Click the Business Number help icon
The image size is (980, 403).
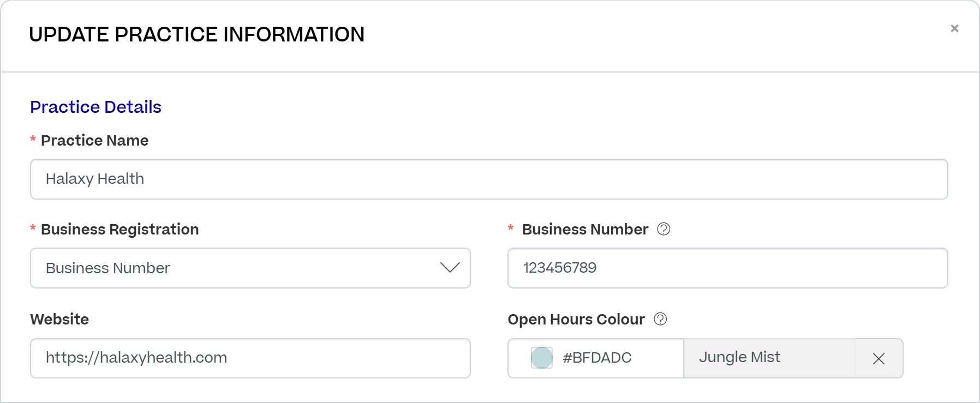(x=664, y=229)
